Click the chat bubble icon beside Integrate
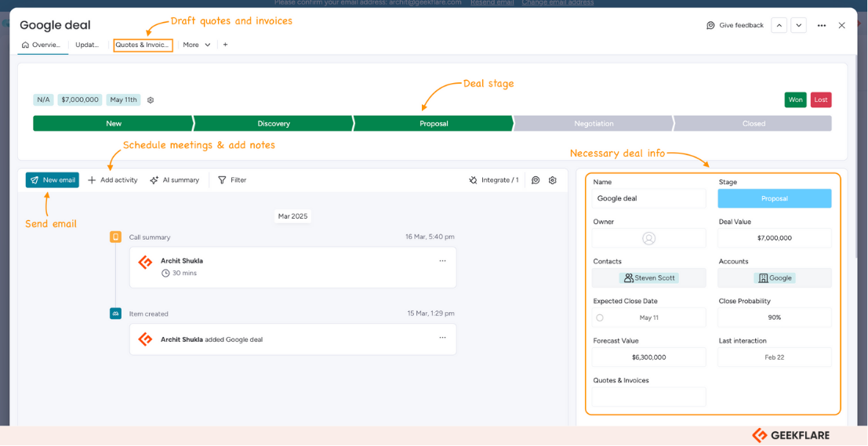This screenshot has height=446, width=868. pos(536,180)
